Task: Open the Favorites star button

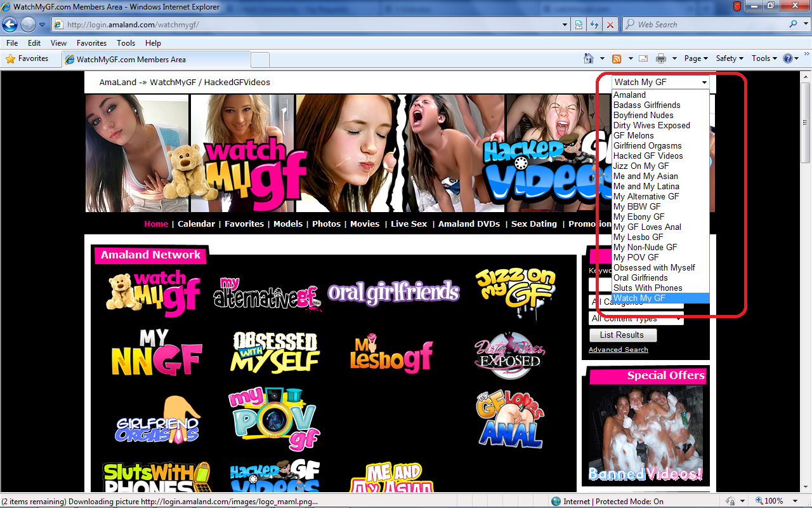Action: point(27,58)
